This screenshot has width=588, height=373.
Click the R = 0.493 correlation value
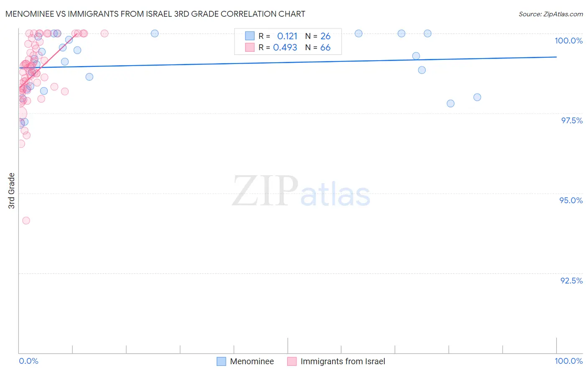point(278,47)
